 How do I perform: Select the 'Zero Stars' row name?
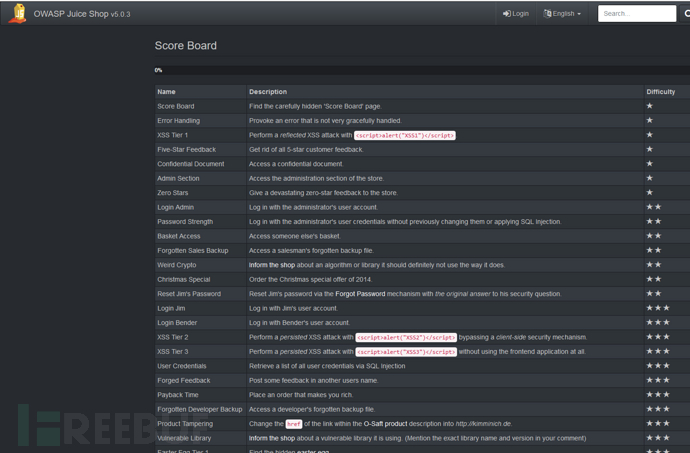tap(172, 193)
